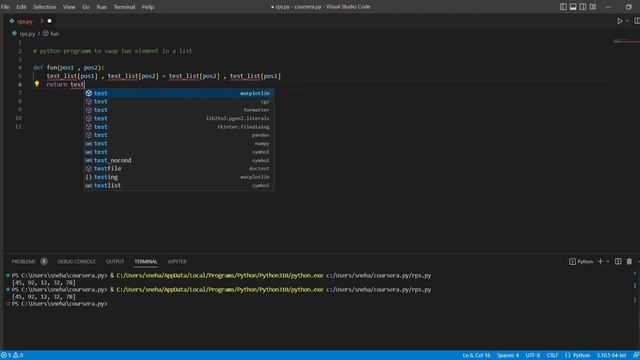This screenshot has width=640, height=360.
Task: Kill terminal with trash icon
Action: point(629,262)
